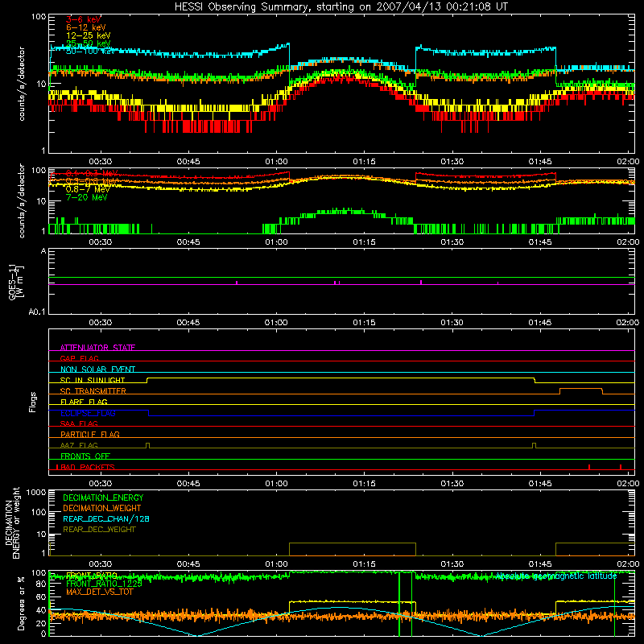Click the MAX_DET_VS_TOT legend label

(x=99, y=592)
